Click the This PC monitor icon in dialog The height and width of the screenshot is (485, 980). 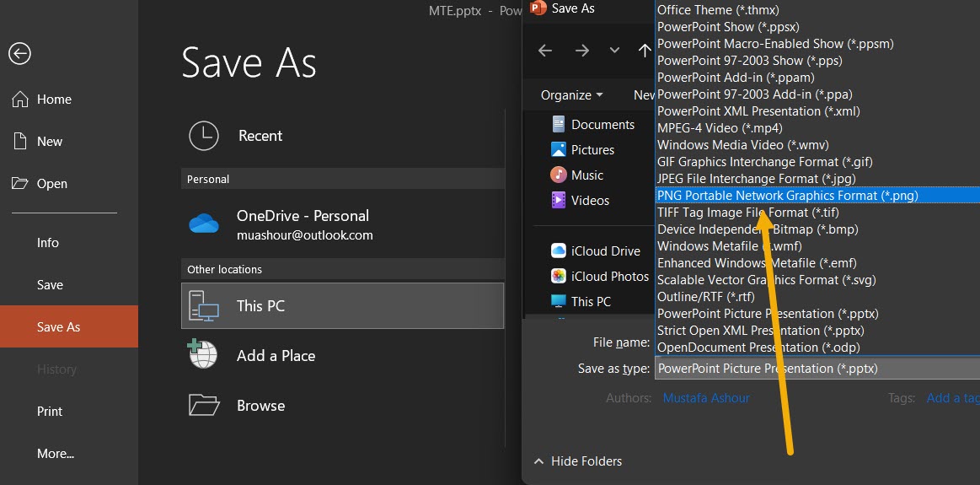coord(558,301)
